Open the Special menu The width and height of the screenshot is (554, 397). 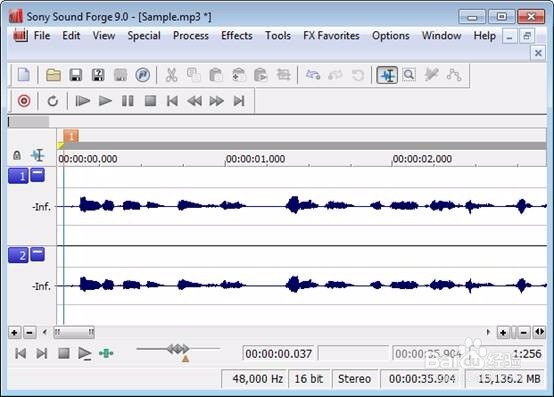click(144, 36)
